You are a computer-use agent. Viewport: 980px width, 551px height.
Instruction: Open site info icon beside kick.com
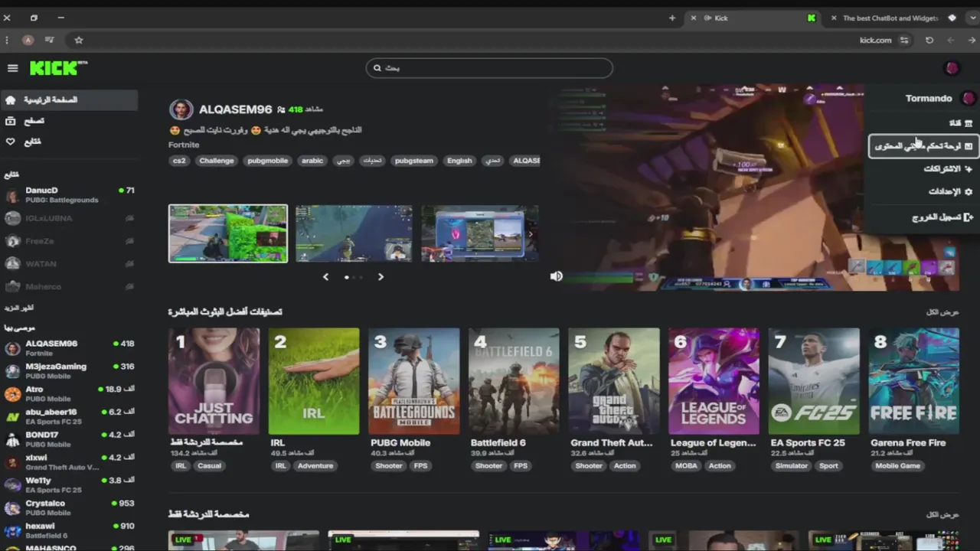point(904,40)
